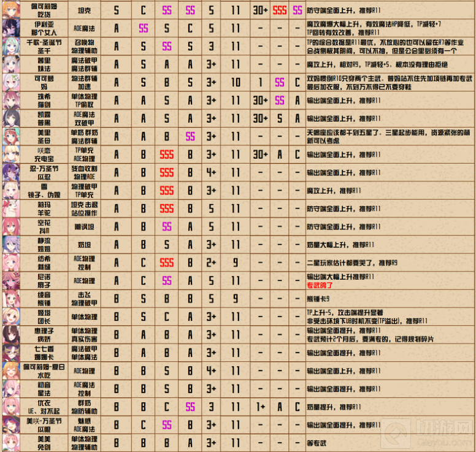476x452 pixels.
Task: Click the 魔法破甲 单体魔法 role cell
Action: pyautogui.click(x=85, y=353)
